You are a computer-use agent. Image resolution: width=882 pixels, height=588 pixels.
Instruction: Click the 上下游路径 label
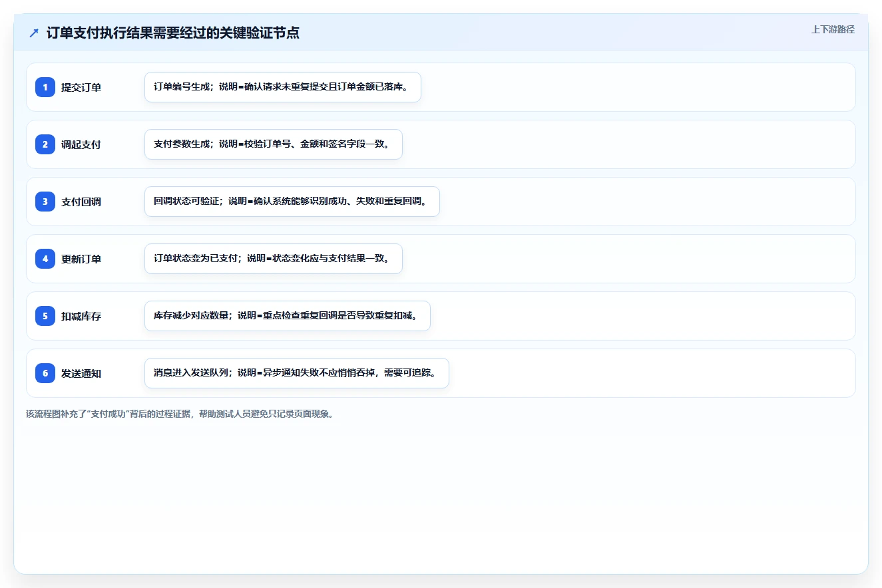pyautogui.click(x=833, y=30)
